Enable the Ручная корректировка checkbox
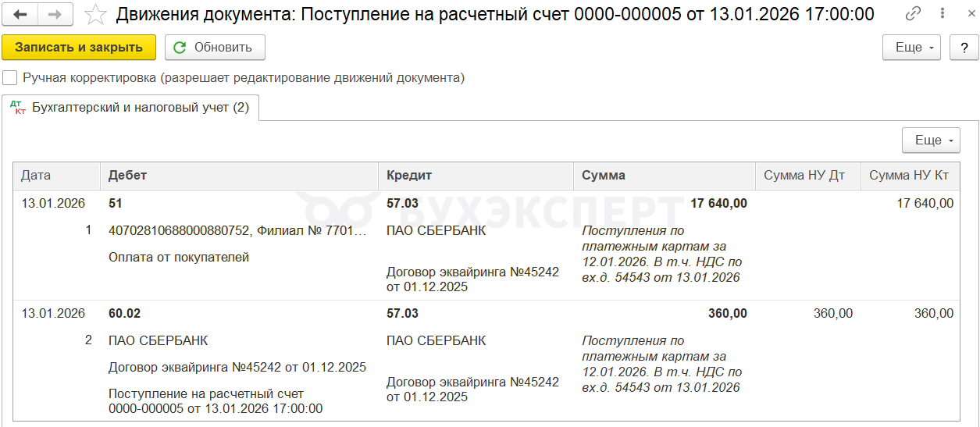The image size is (980, 427). pos(10,78)
